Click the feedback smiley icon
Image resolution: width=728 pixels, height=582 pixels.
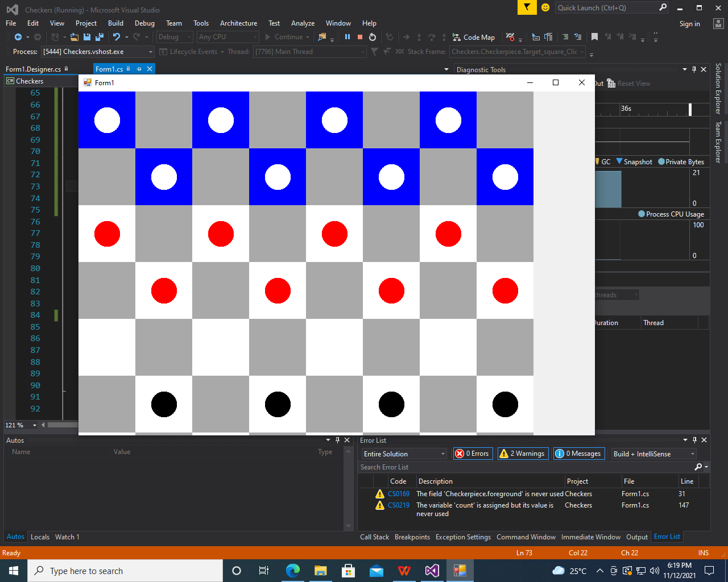pos(545,7)
